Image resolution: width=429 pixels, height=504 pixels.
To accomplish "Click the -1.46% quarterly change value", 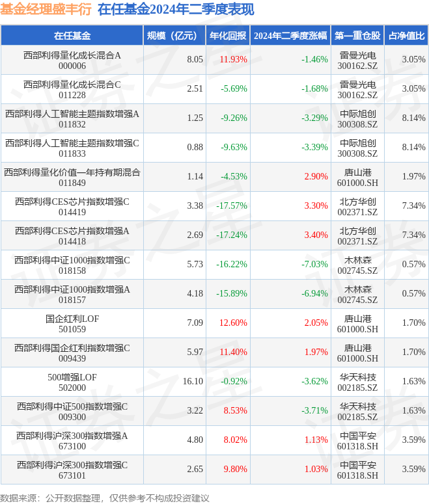I will coord(314,59).
